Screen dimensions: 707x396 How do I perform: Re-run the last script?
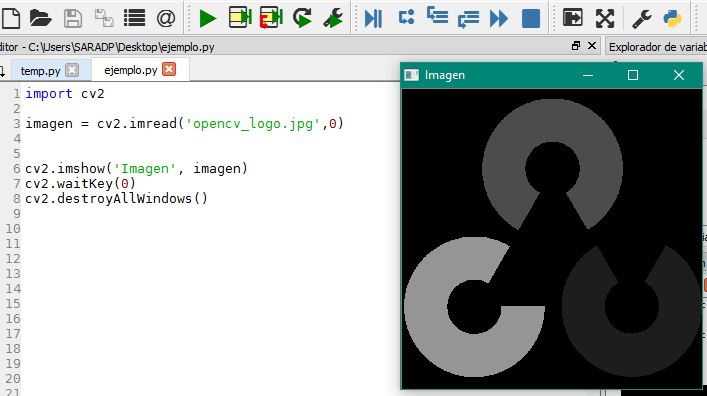click(302, 18)
